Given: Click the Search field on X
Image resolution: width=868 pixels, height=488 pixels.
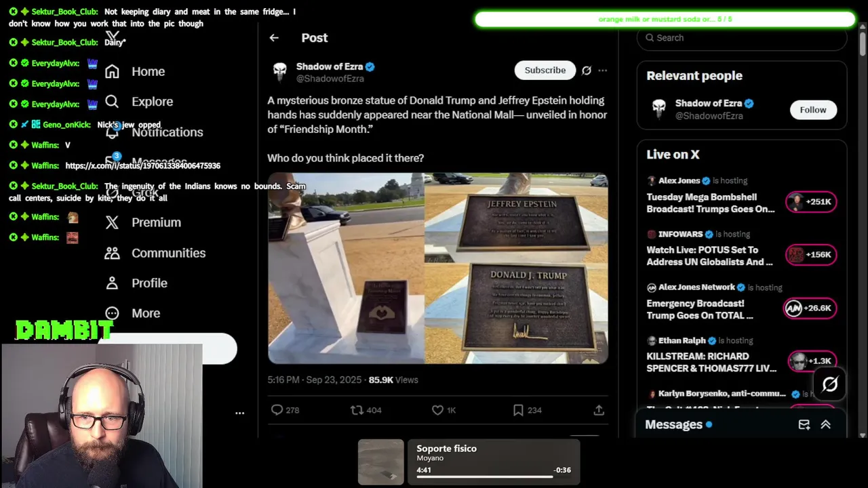Looking at the screenshot, I should coord(742,38).
